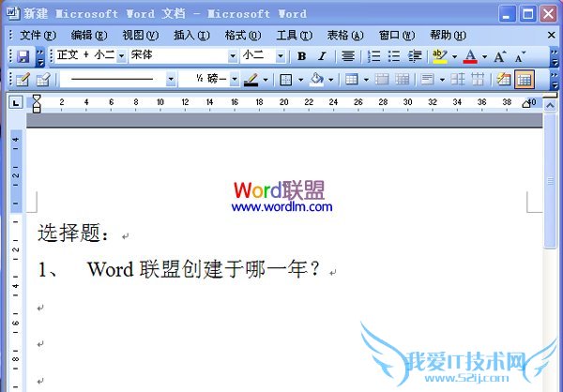
Task: Toggle Bold formatting
Action: (x=301, y=56)
